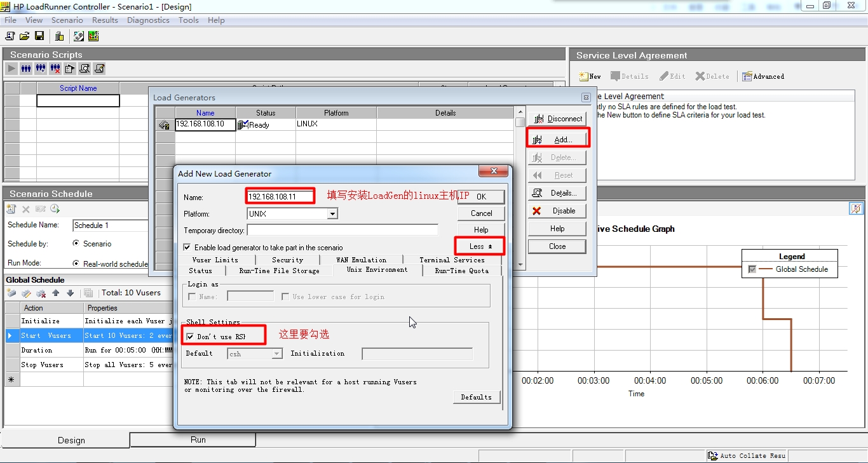Switch to the Vuser Limits tab
Image resolution: width=868 pixels, height=463 pixels.
(x=215, y=260)
